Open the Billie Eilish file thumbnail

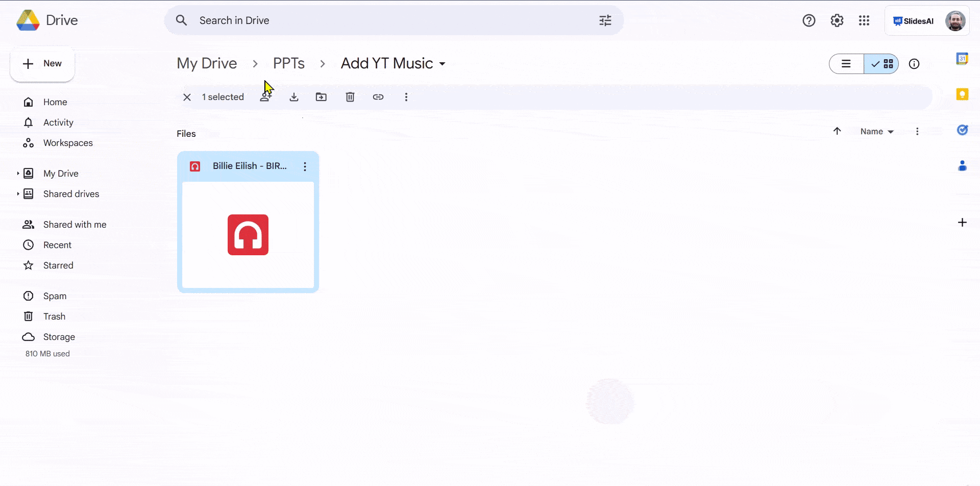[x=248, y=235]
